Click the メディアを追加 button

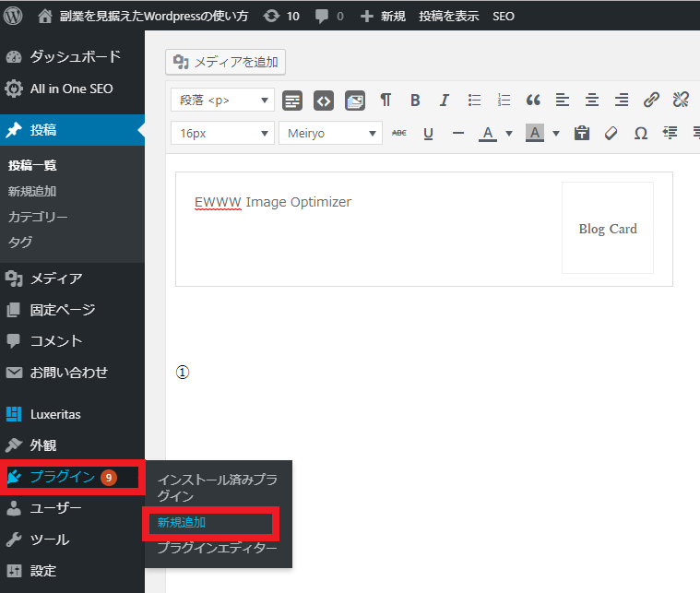[226, 63]
